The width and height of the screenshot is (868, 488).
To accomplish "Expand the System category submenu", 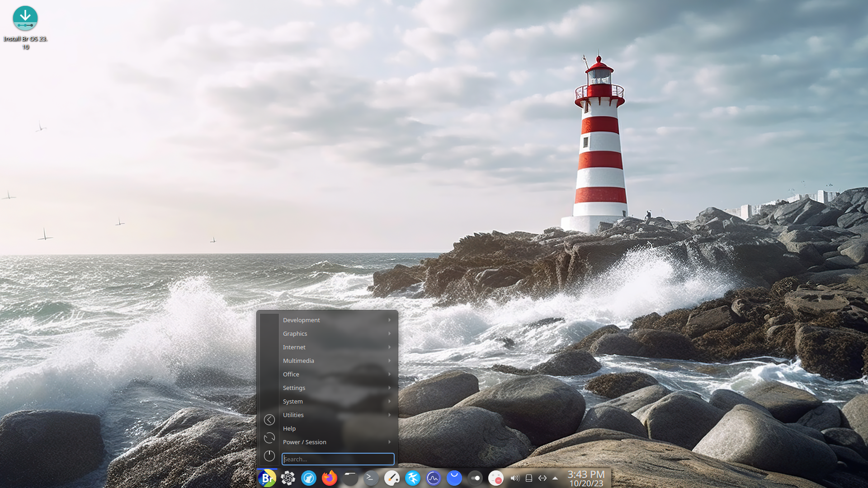I will 338,401.
